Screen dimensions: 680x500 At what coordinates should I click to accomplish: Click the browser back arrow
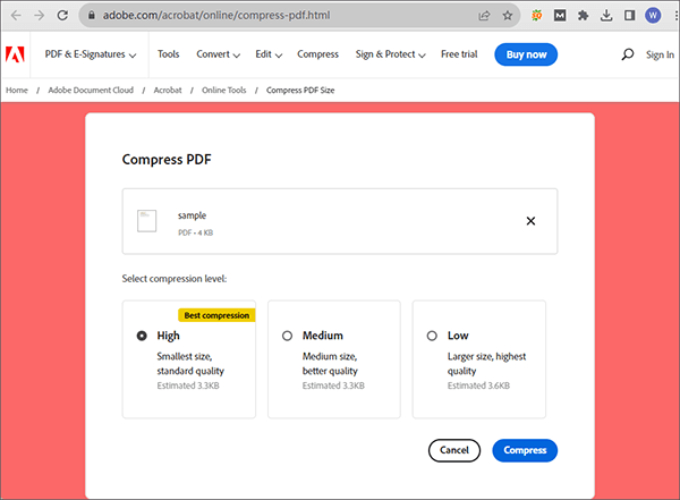(x=16, y=16)
